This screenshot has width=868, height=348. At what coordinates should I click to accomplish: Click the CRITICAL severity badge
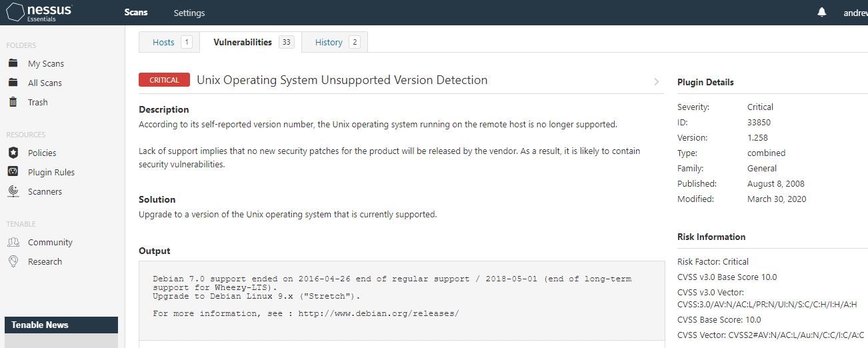coord(164,80)
